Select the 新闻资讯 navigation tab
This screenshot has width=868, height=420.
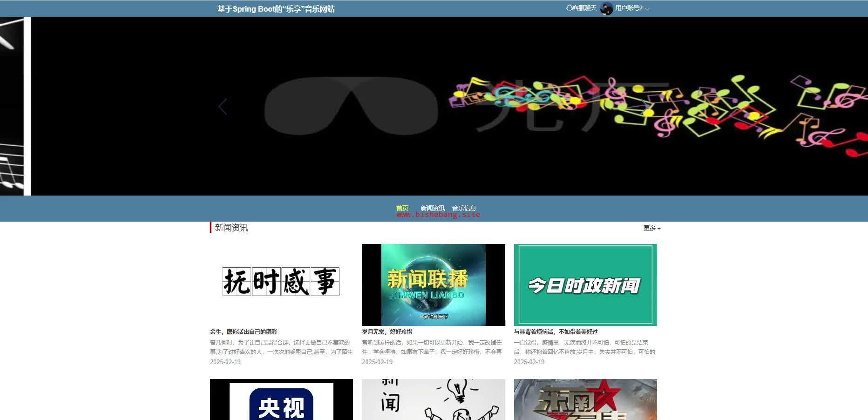click(433, 208)
